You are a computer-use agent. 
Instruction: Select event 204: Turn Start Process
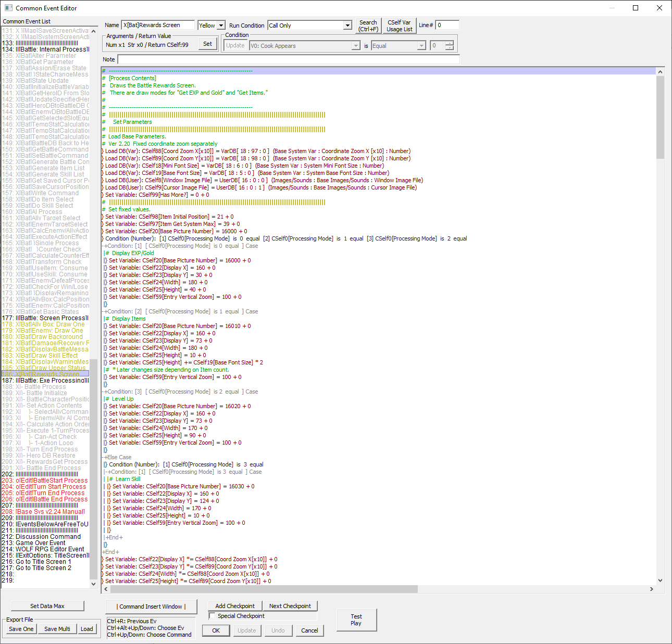click(x=45, y=487)
